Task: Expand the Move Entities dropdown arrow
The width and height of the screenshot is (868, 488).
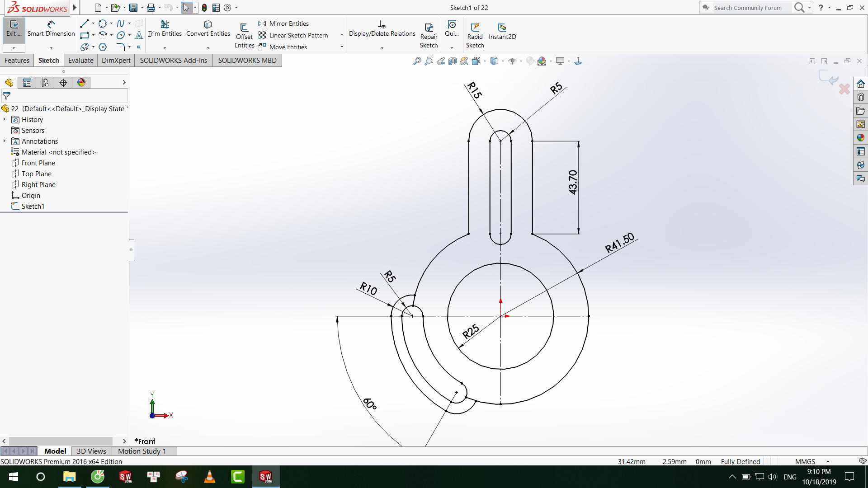Action: pyautogui.click(x=342, y=47)
